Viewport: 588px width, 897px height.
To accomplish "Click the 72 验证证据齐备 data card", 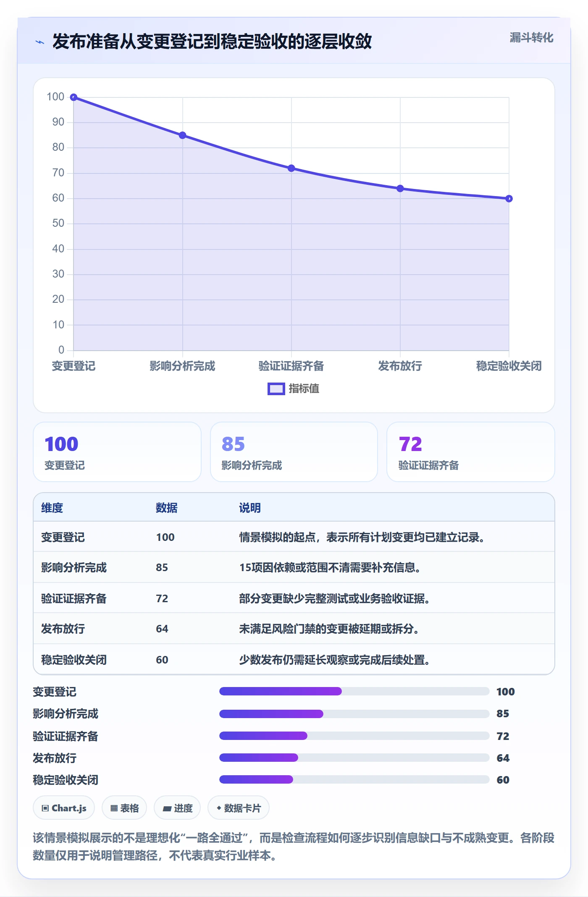I will click(471, 452).
